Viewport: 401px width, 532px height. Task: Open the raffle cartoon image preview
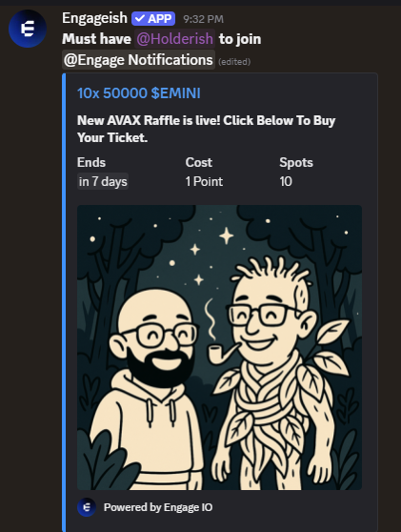(x=219, y=347)
